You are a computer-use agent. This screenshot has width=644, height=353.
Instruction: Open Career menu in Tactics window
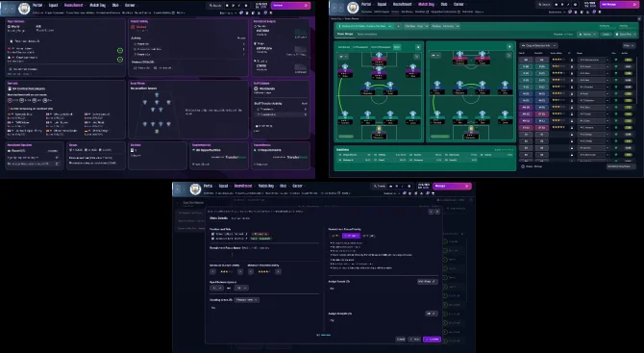[458, 5]
